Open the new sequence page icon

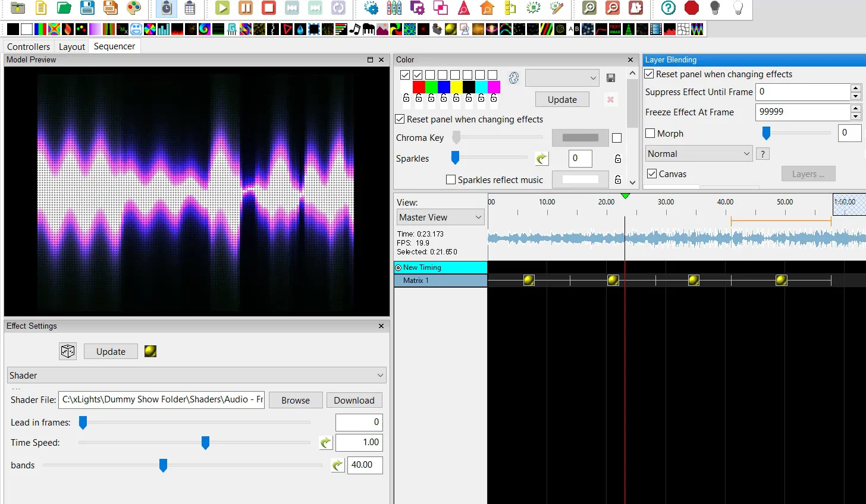[41, 8]
